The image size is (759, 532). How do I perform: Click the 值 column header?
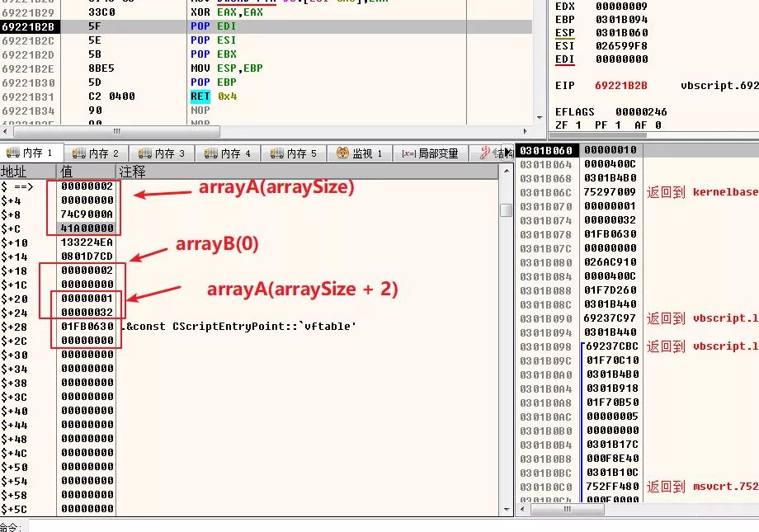86,172
